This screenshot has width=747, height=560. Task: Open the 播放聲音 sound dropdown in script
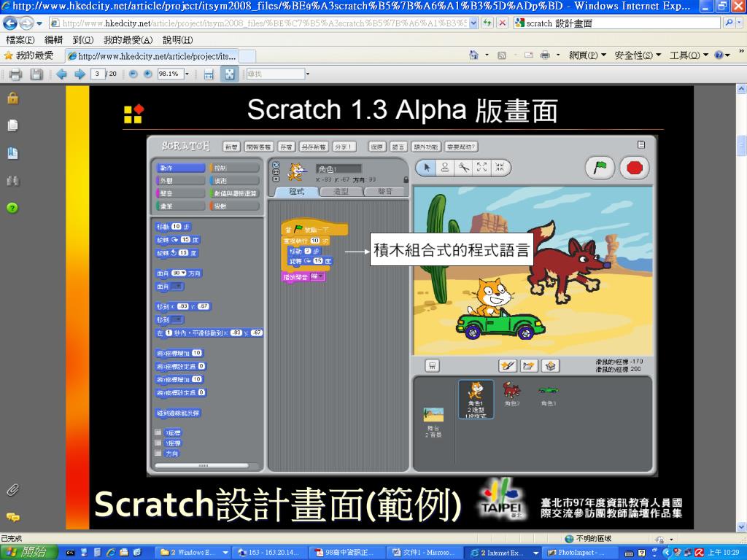[x=322, y=276]
